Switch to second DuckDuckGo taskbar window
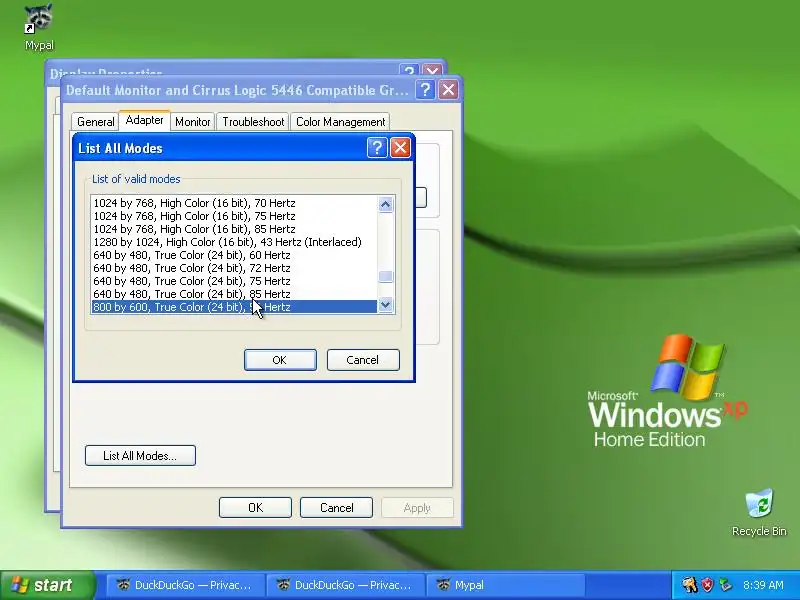Image resolution: width=800 pixels, height=600 pixels. (x=344, y=585)
